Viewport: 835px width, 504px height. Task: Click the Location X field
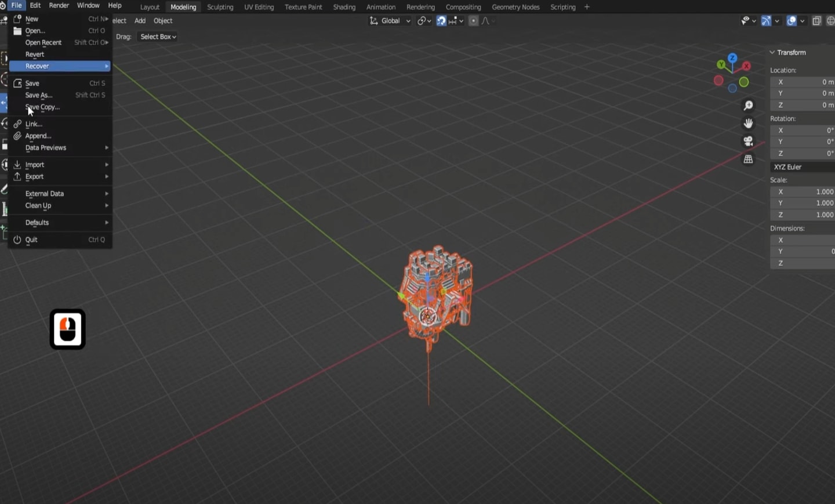coord(803,82)
